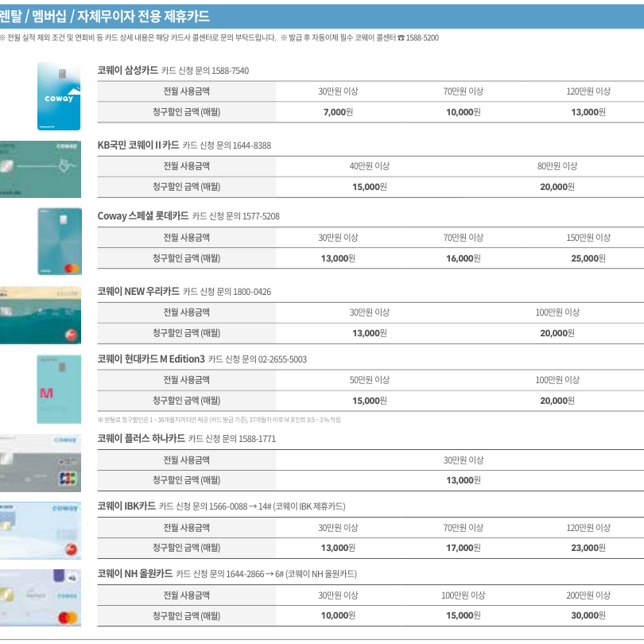This screenshot has height=644, width=644.
Task: Click the 코웨이 현대카드 M Edition3 heading
Action: [151, 359]
